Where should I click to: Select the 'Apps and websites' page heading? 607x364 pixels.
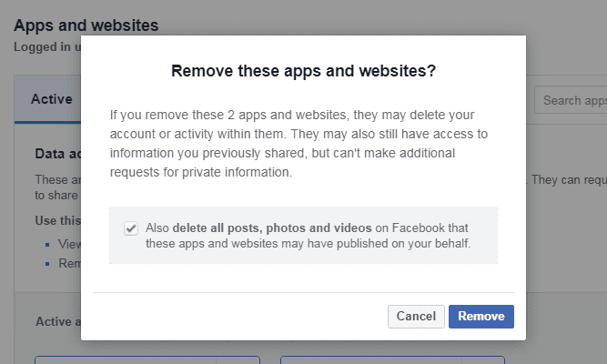point(86,25)
